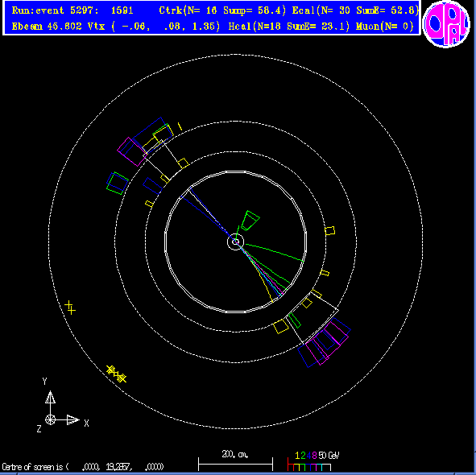
Task: Click the cluster of yellow hatched hits
Action: coord(116,374)
